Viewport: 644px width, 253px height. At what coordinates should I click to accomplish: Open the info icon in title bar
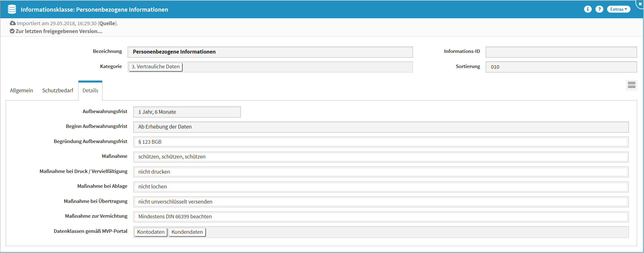pyautogui.click(x=588, y=9)
